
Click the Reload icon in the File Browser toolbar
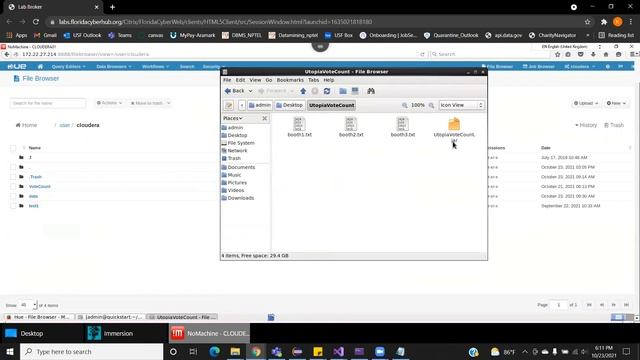327,91
